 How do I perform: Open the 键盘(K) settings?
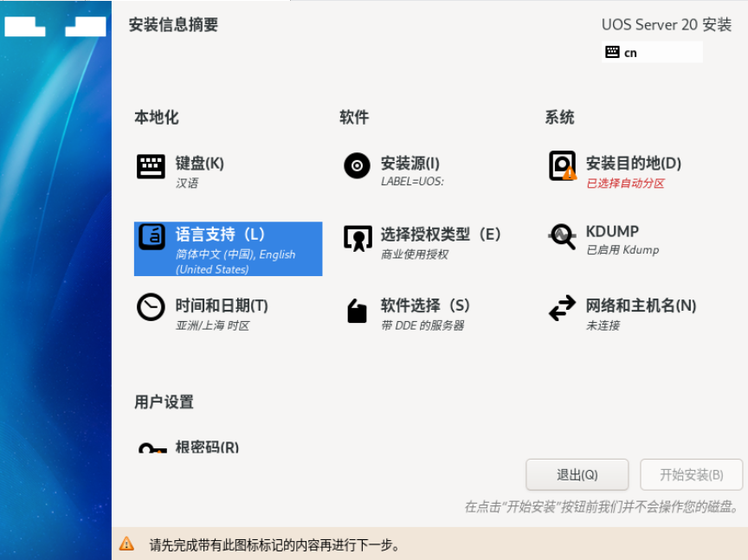pyautogui.click(x=199, y=164)
